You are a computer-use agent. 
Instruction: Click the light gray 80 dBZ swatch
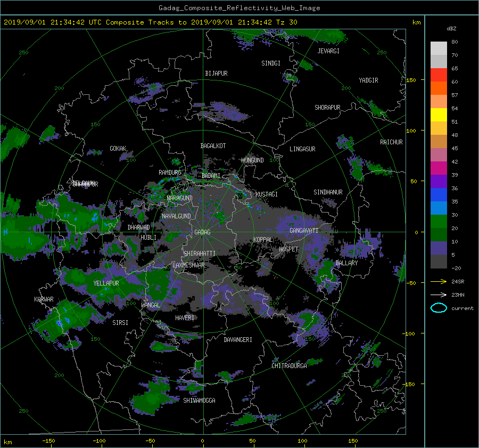pyautogui.click(x=439, y=48)
